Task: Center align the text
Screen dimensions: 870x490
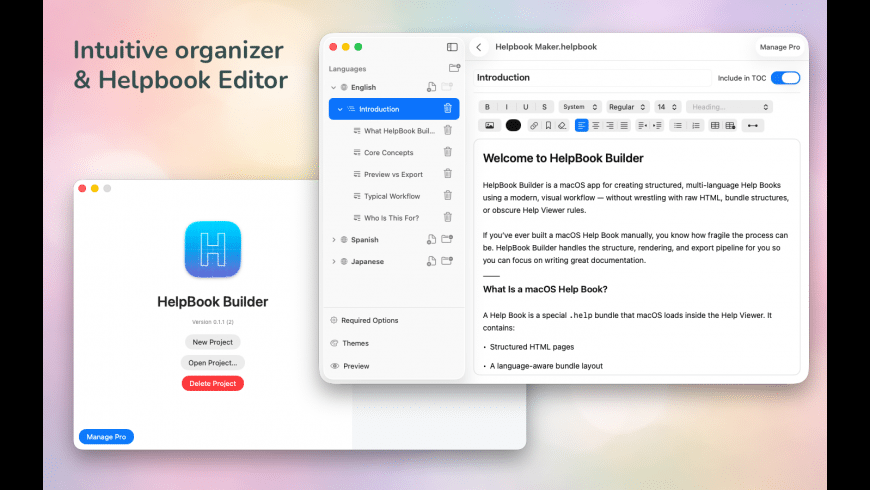Action: [595, 125]
